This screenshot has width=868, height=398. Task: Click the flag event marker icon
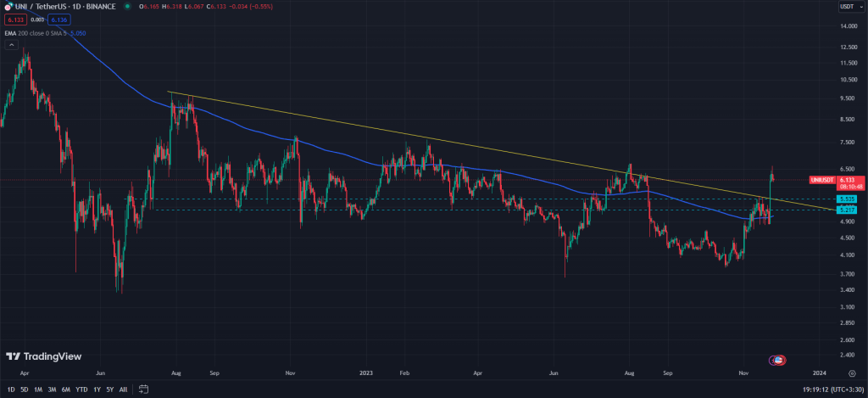point(777,362)
